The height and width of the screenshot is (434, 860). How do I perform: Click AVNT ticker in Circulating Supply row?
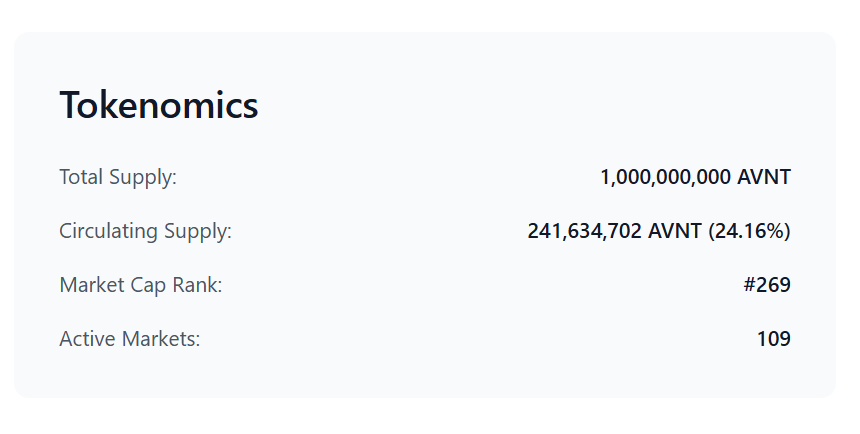click(x=675, y=231)
